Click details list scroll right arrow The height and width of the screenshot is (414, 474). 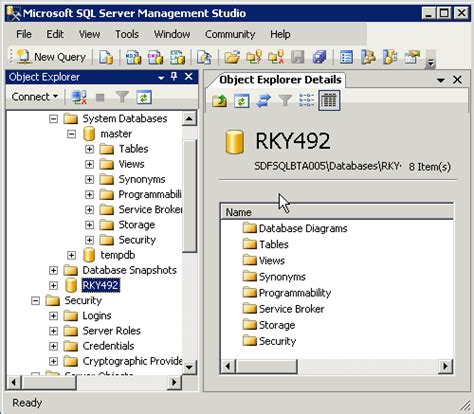coord(445,367)
